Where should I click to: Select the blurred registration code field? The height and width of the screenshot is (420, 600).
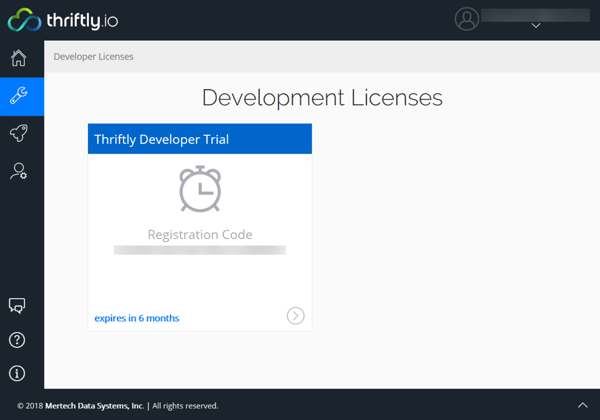tap(200, 250)
